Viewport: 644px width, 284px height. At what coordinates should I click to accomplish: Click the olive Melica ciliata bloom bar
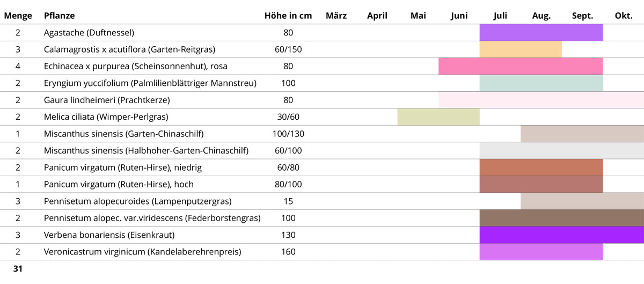(438, 117)
